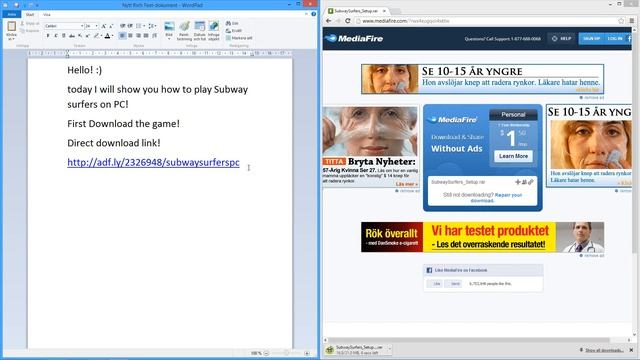
Task: Click the Facebook Like button
Action: [435, 284]
